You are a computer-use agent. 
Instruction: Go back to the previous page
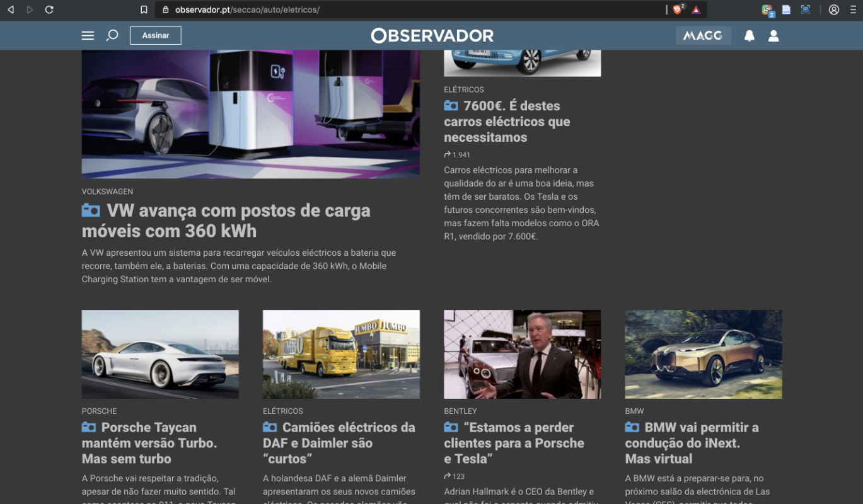click(x=10, y=9)
